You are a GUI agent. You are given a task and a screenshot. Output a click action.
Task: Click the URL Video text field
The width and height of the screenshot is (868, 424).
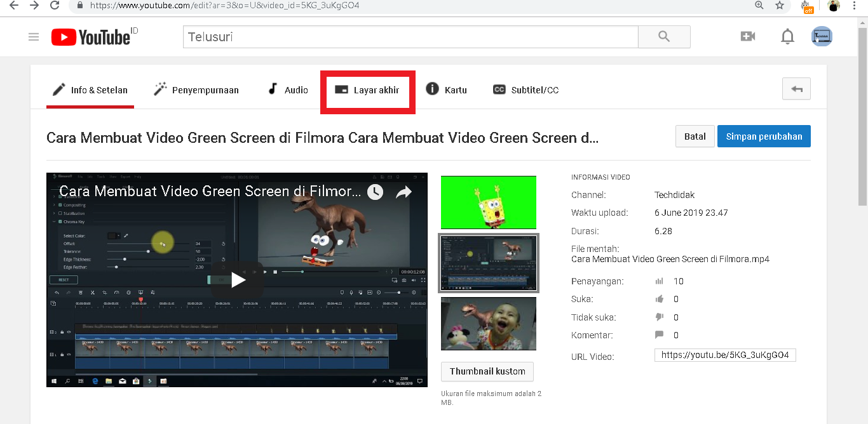coord(724,355)
